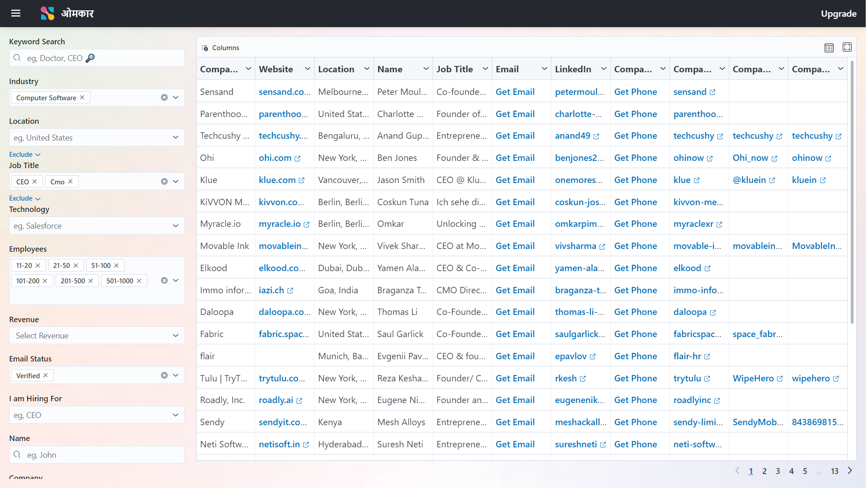Image resolution: width=868 pixels, height=488 pixels.
Task: Expand Exclude under Job Title
Action: [25, 198]
